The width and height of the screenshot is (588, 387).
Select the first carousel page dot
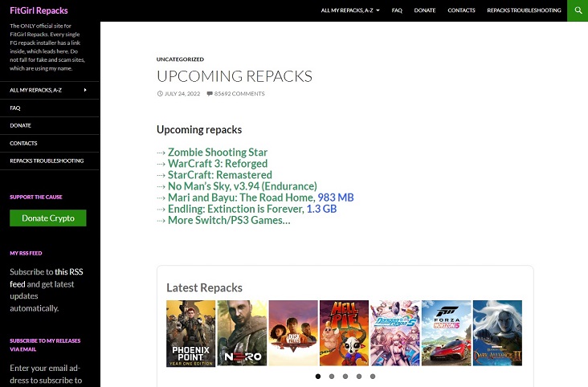click(318, 377)
